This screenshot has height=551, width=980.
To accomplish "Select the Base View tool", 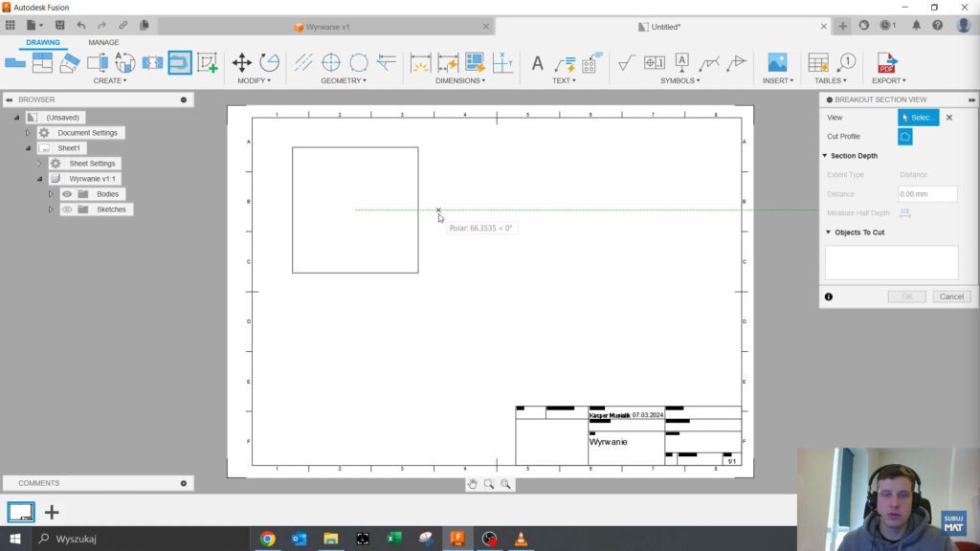I will point(14,61).
